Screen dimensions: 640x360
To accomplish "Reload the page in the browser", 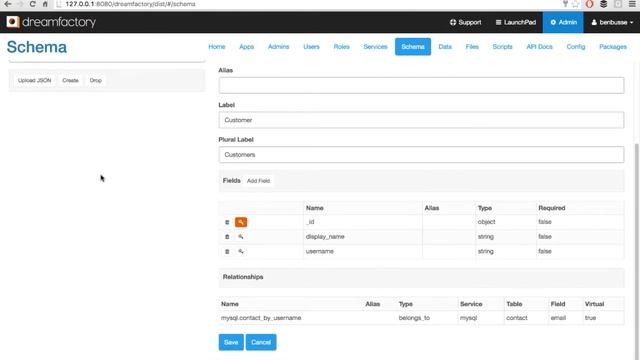I will pyautogui.click(x=32, y=4).
